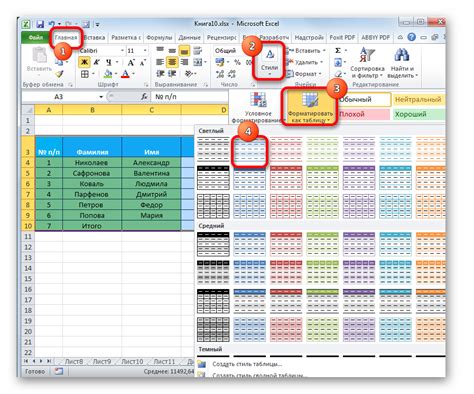The width and height of the screenshot is (474, 394).
Task: Merge and center the selected cells
Action: point(197,62)
